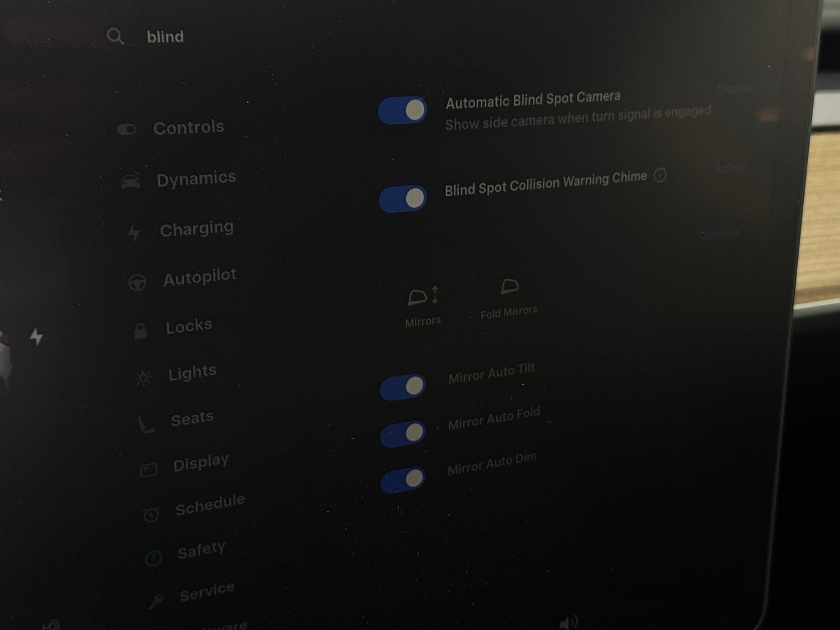Screen dimensions: 840x630
Task: Open the Controls menu section
Action: click(x=189, y=127)
